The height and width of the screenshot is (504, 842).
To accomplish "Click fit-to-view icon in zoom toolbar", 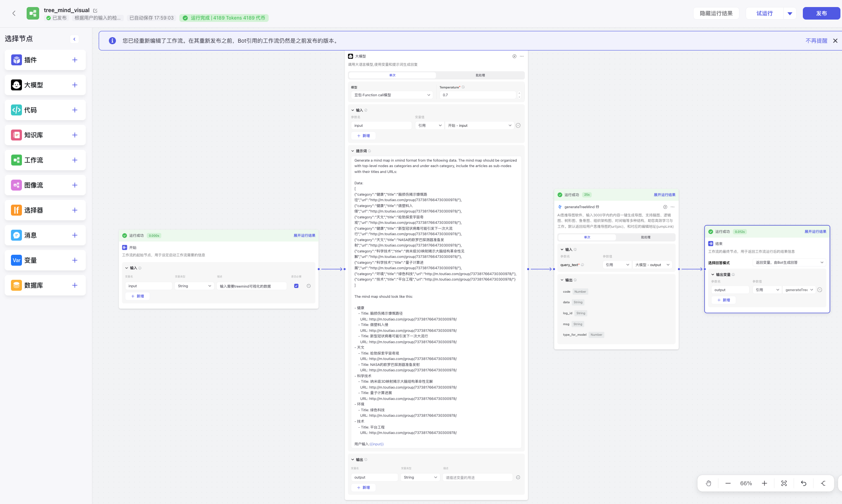I will click(x=784, y=483).
